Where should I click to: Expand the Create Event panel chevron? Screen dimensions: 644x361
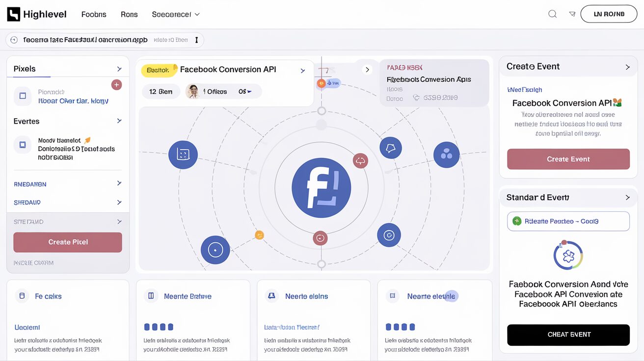(x=627, y=67)
